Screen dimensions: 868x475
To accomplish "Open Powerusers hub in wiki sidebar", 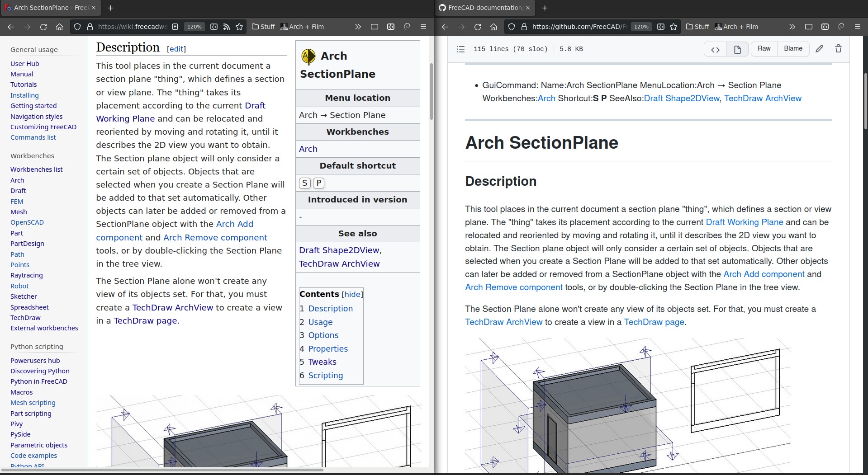I will 35,361.
